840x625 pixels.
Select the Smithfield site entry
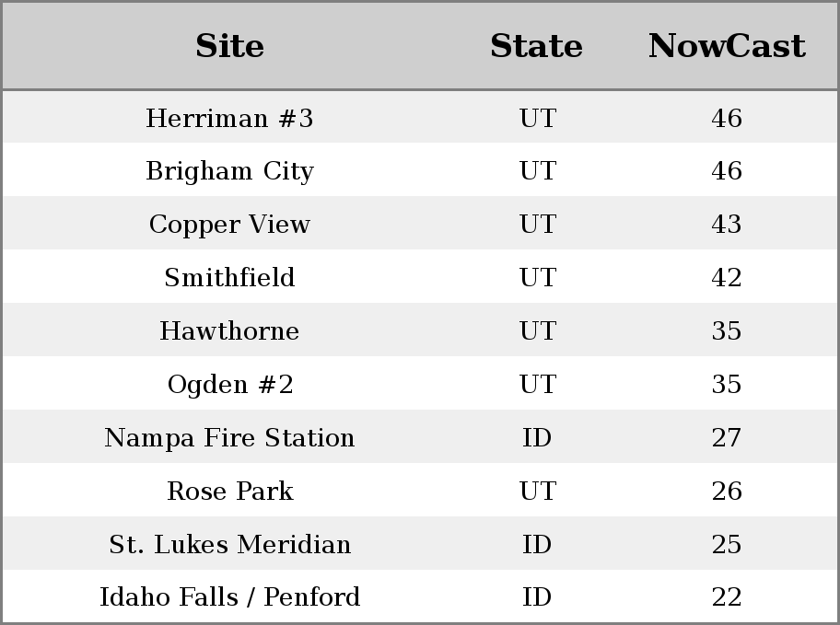coord(229,277)
